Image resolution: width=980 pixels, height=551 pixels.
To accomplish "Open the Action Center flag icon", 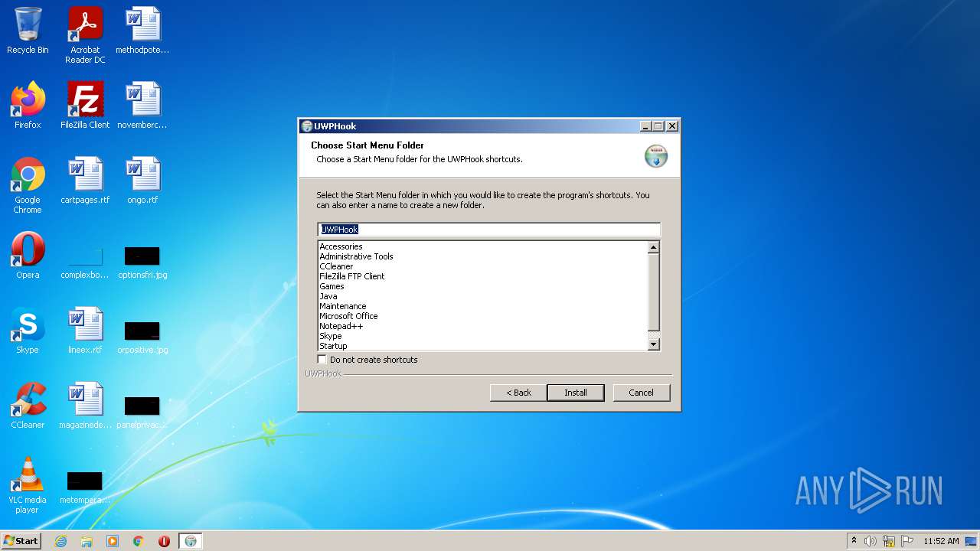I will click(x=907, y=541).
